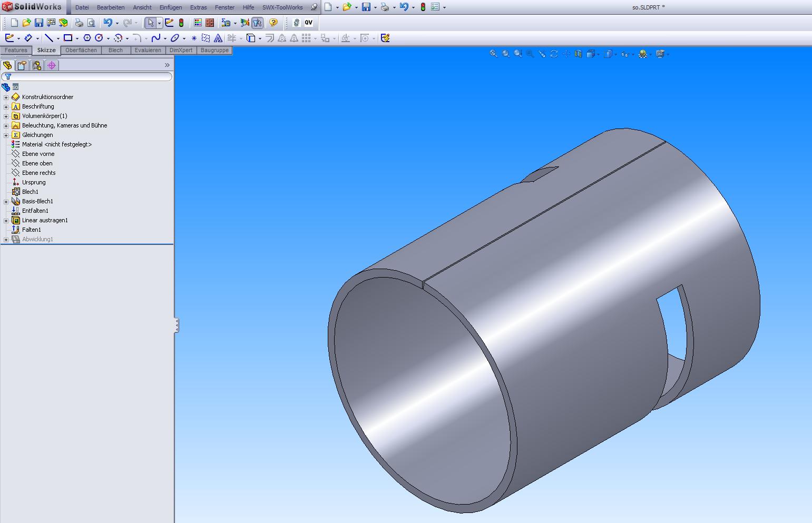Expand the Konstruktionsordner tree node
This screenshot has height=523, width=812.
pos(6,97)
